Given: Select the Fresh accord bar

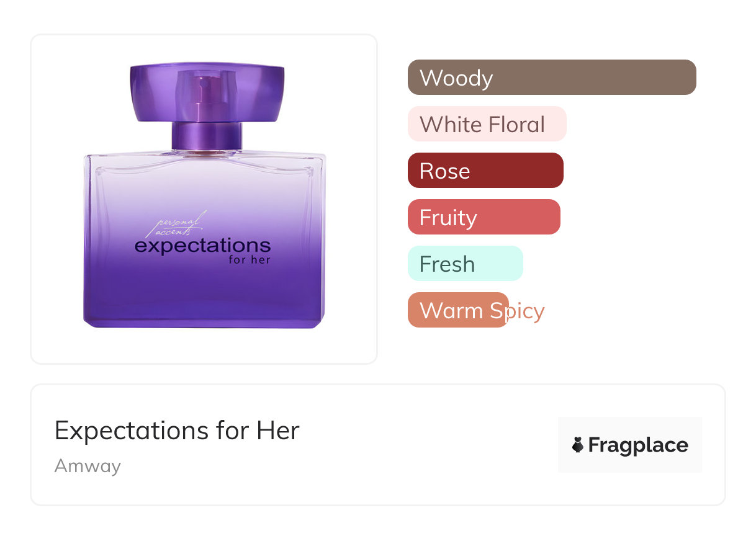Looking at the screenshot, I should pos(465,264).
